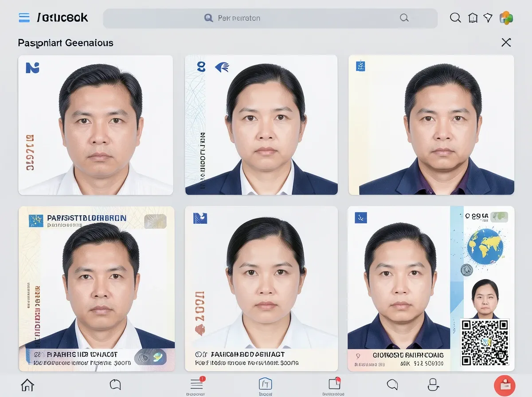Click the header search magnifier icon
The height and width of the screenshot is (397, 532).
455,18
